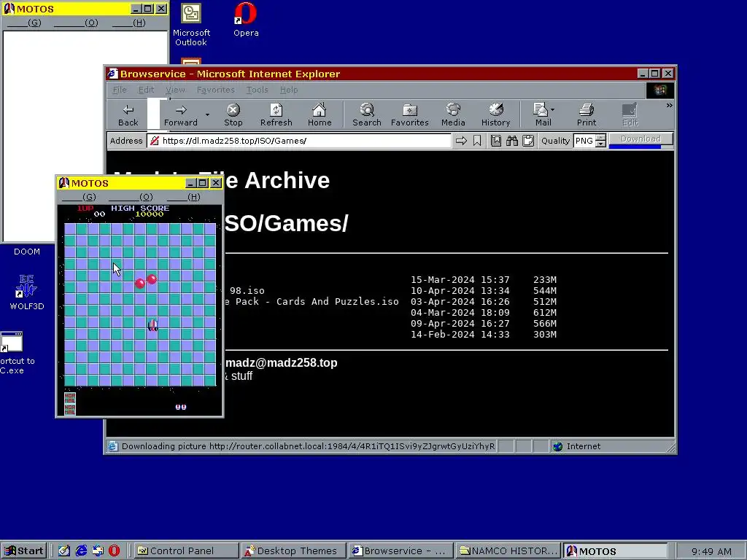The image size is (747, 560).
Task: Click the Go arrow next to address bar
Action: [x=461, y=141]
